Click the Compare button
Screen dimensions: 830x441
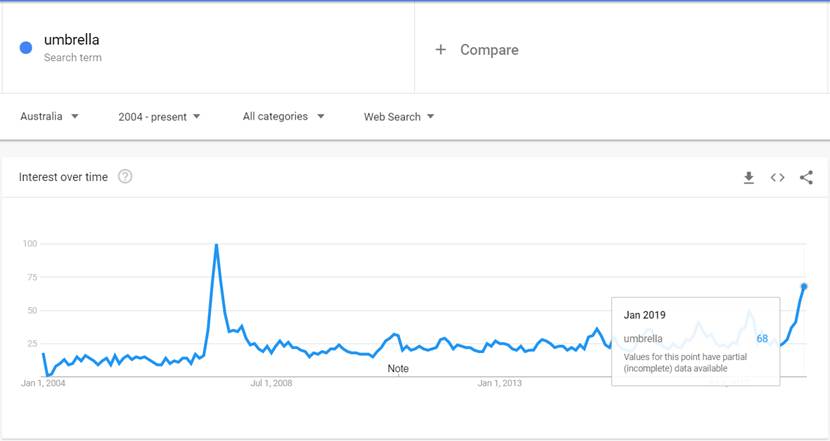[488, 50]
